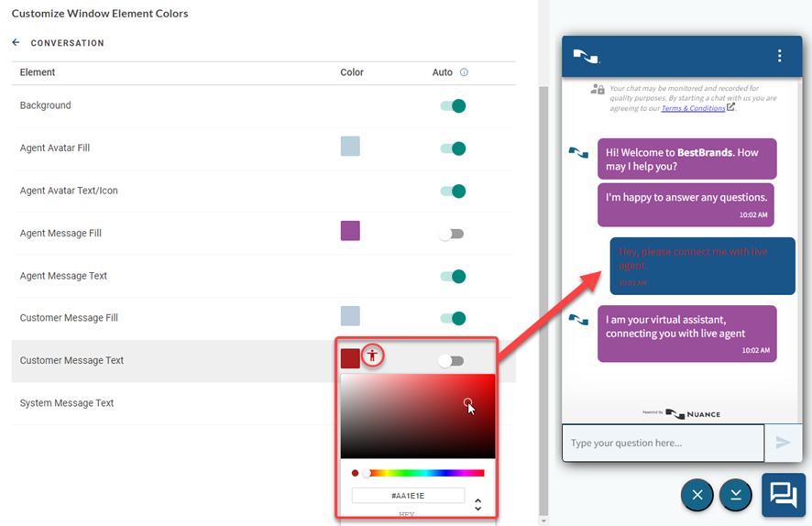Screen dimensions: 812x526
Task: Enable Auto for Agent Message Fill
Action: tap(451, 234)
